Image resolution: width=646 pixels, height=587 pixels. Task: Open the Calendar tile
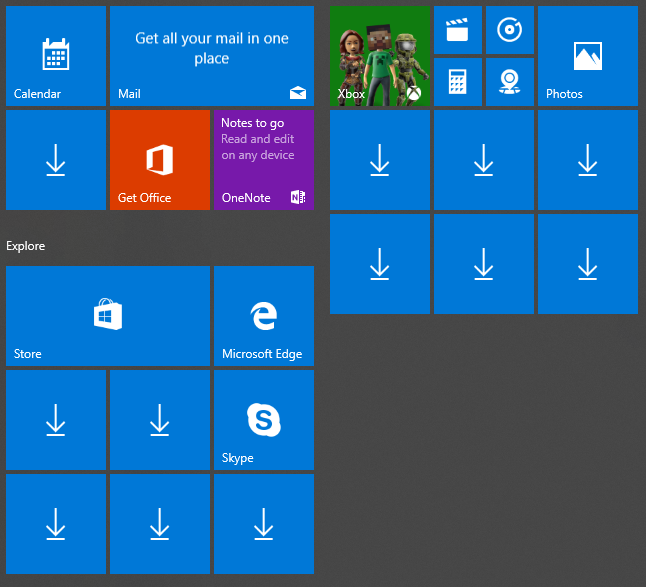coord(56,56)
